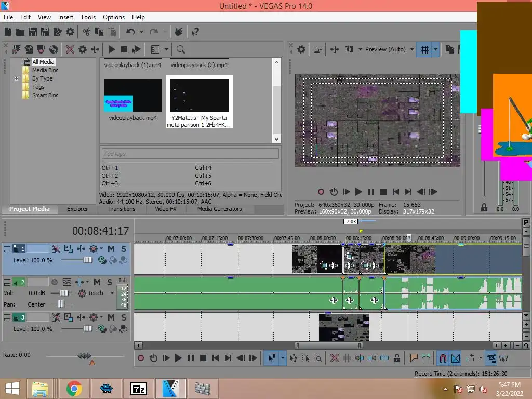Open Chrome from the Windows taskbar
The width and height of the screenshot is (532, 399).
(x=74, y=389)
